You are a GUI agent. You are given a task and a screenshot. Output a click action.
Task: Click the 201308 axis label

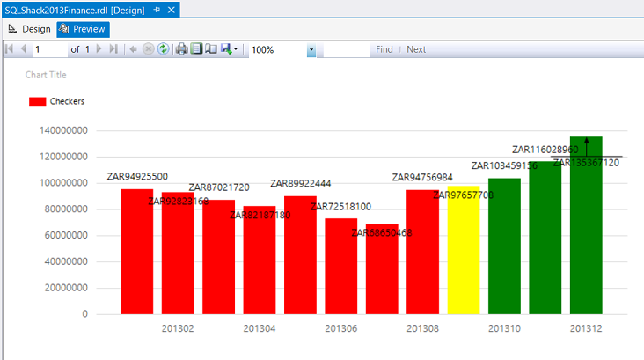422,328
